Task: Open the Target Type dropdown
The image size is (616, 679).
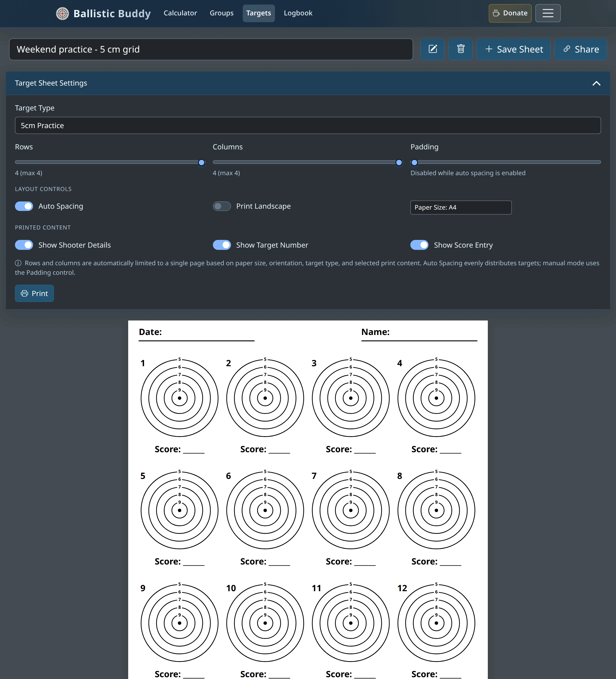Action: click(x=308, y=125)
